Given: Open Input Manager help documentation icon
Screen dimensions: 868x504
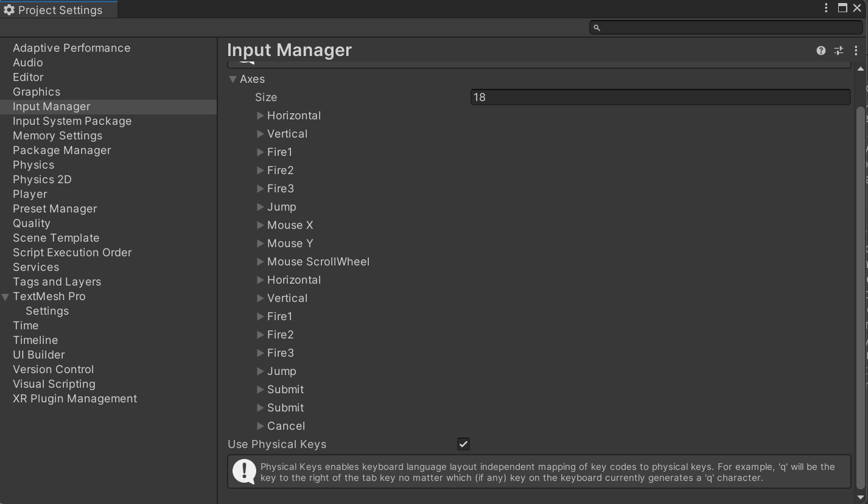Looking at the screenshot, I should pyautogui.click(x=821, y=51).
